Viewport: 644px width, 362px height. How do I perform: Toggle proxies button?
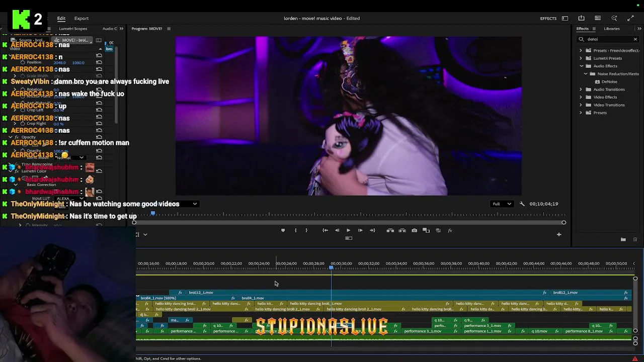438,230
